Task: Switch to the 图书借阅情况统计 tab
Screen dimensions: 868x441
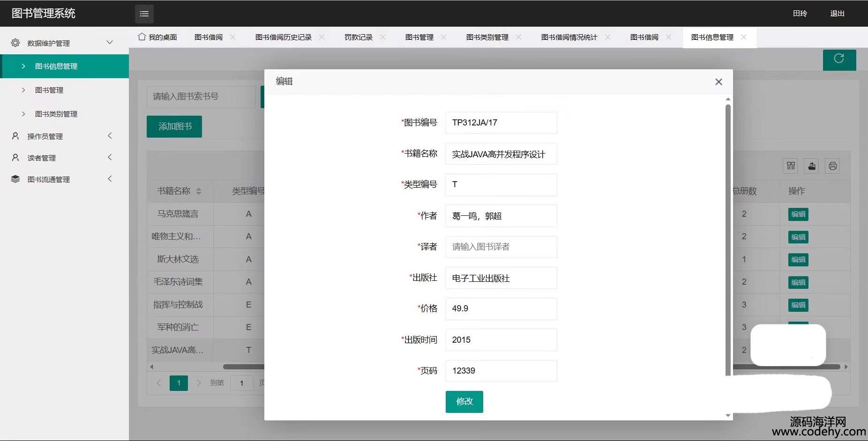Action: click(x=569, y=37)
